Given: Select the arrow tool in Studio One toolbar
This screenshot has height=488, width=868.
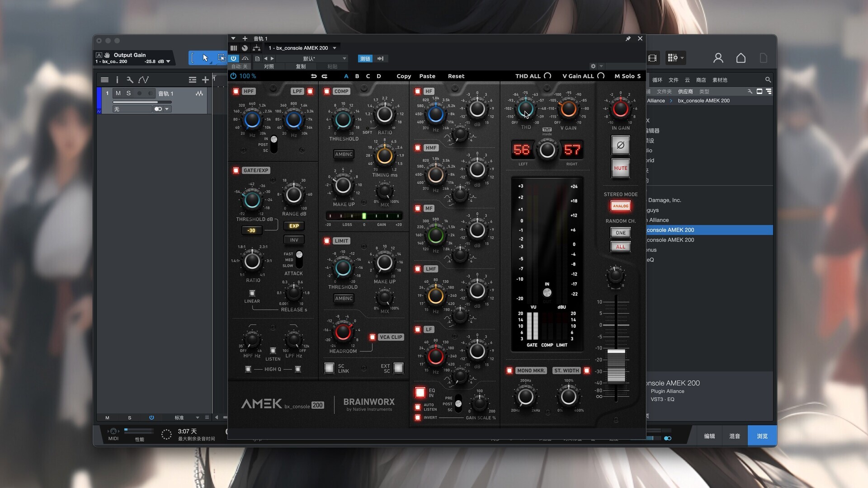Looking at the screenshot, I should [x=205, y=58].
